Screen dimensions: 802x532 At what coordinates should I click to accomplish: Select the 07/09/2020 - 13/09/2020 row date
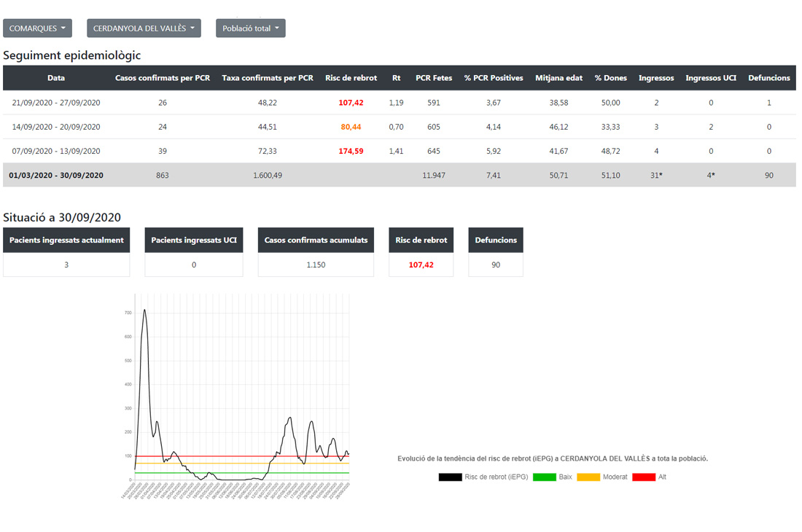coord(56,152)
